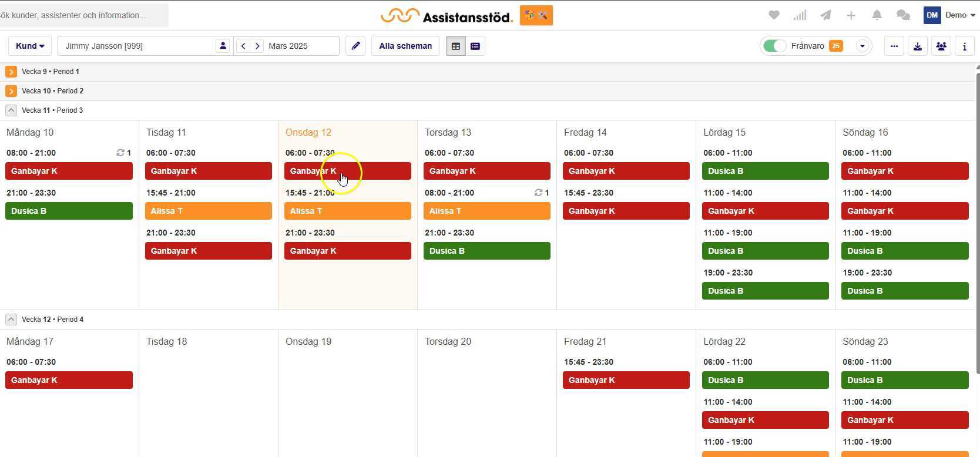This screenshot has width=980, height=457.
Task: Open the statistics bar chart icon
Action: tap(800, 15)
